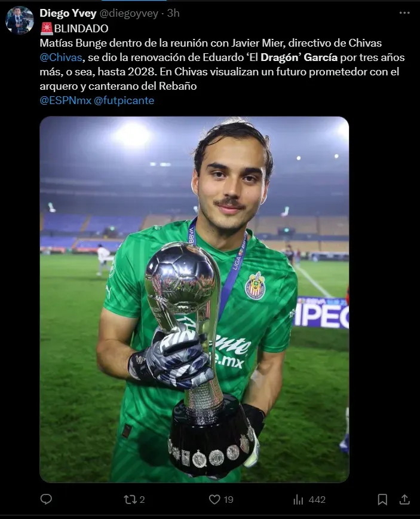This screenshot has width=420, height=519.
Task: View tweet analytics bar chart icon
Action: click(298, 499)
